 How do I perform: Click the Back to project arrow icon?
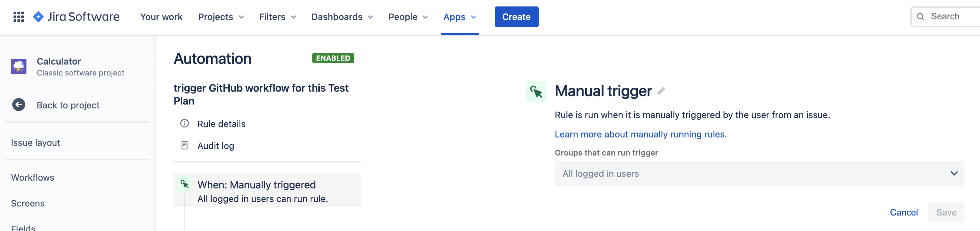pyautogui.click(x=19, y=105)
